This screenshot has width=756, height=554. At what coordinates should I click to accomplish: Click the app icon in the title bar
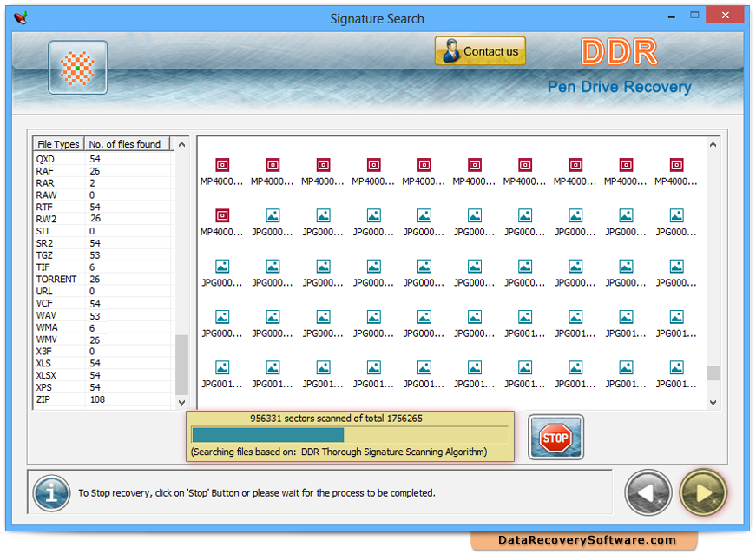click(x=21, y=18)
